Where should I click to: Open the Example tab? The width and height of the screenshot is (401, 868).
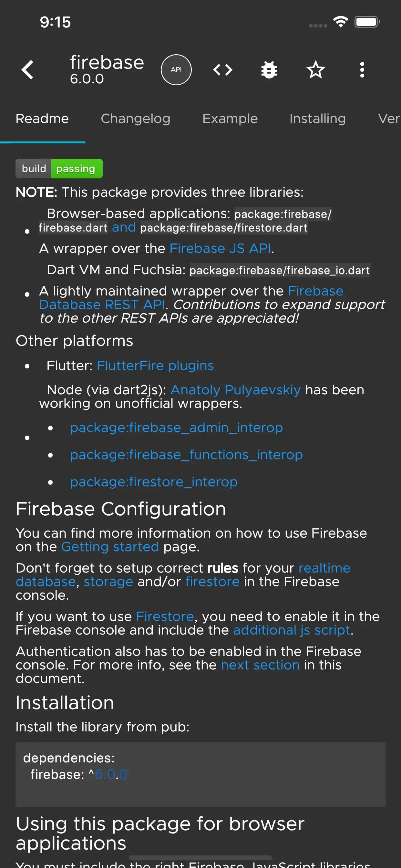[x=230, y=119]
